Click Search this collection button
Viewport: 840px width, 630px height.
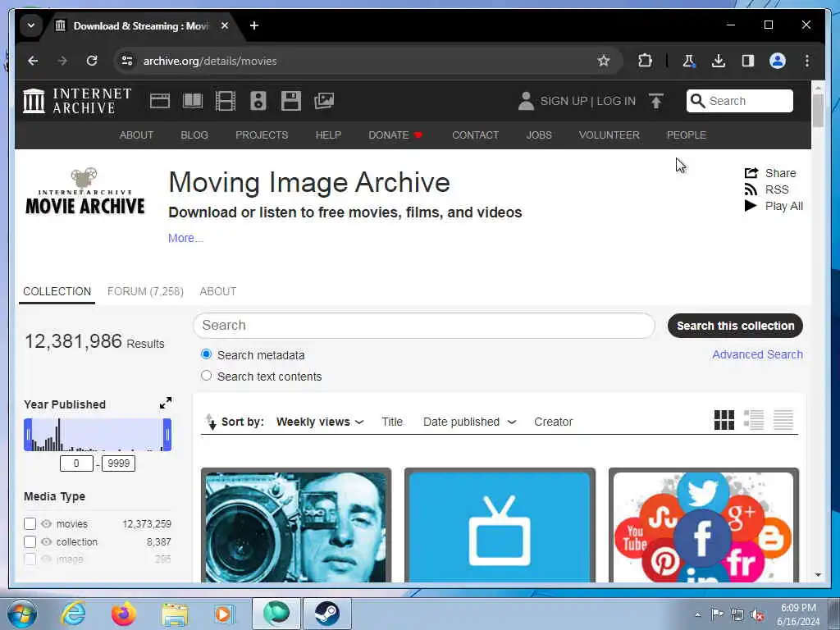[x=735, y=326]
